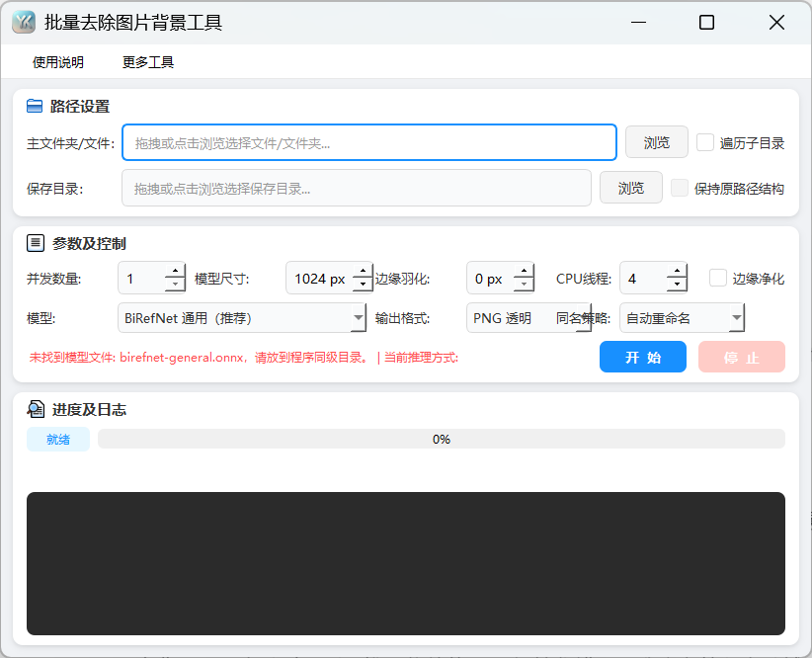Click the log icon beside 进度及日志
The image size is (812, 658).
[36, 409]
